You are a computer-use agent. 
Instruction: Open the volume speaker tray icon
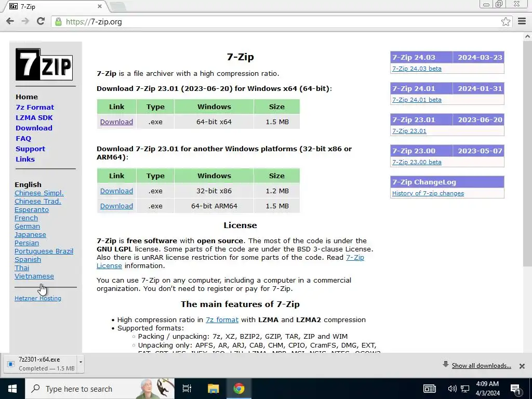point(452,389)
